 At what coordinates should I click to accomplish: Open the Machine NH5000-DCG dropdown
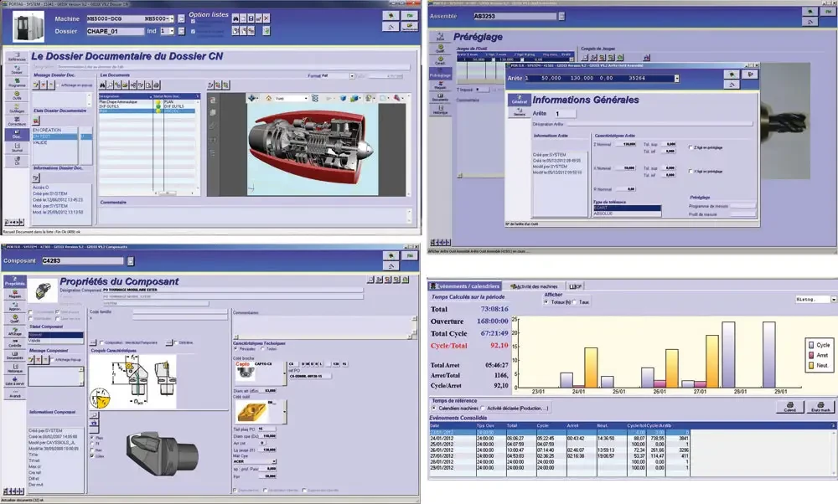coord(172,18)
